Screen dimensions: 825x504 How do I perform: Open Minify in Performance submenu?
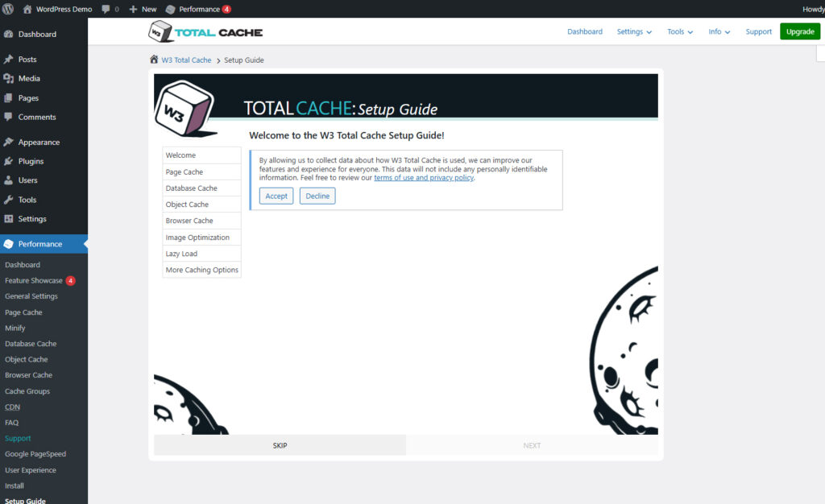(x=15, y=328)
